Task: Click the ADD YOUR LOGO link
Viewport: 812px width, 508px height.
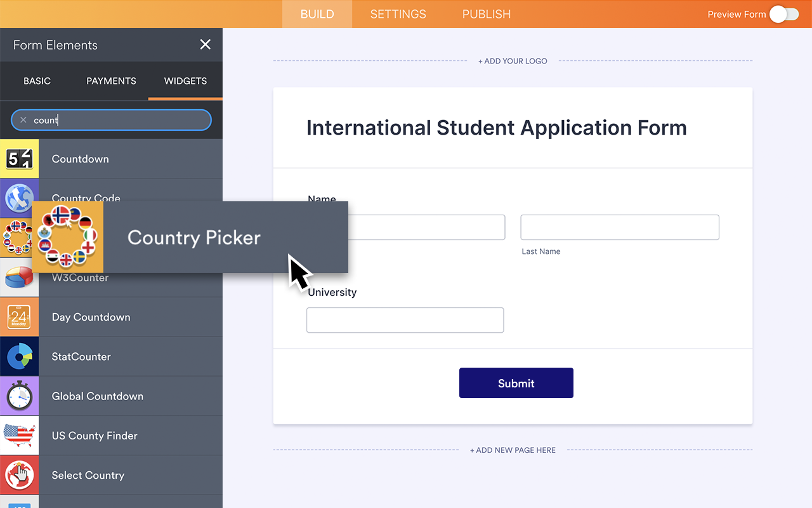Action: 513,61
